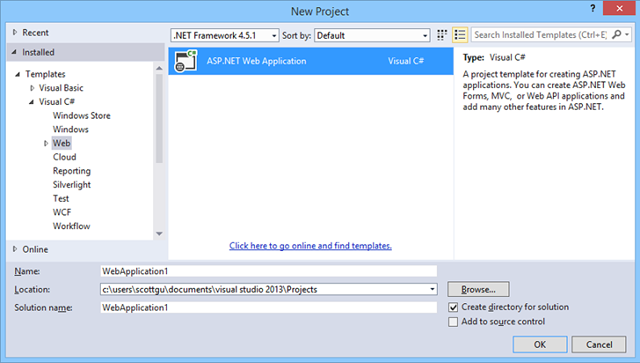
Task: Expand the Web node arrow
Action: [x=46, y=143]
